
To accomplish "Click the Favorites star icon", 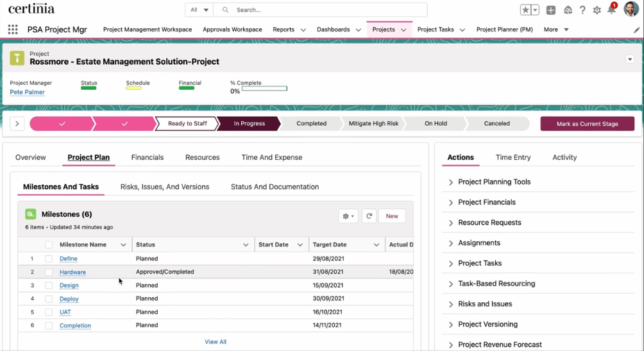I will (x=525, y=10).
